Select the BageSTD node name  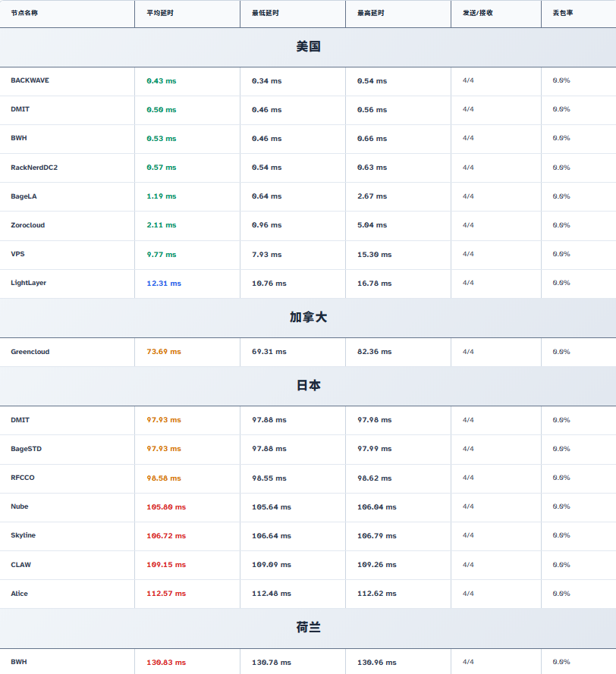(x=27, y=449)
